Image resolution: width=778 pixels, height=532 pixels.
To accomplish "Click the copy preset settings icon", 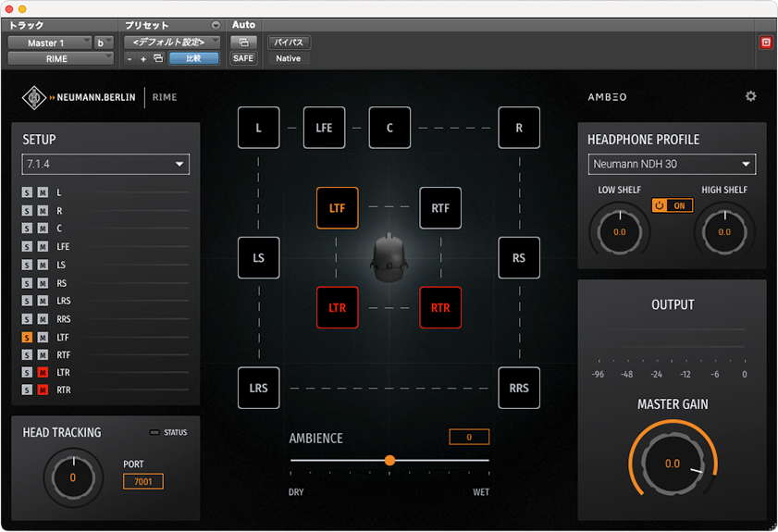I will tap(158, 58).
